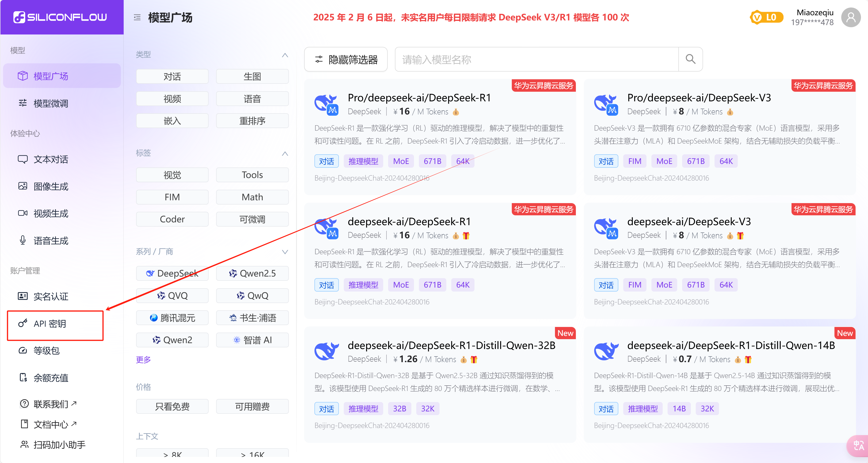Image resolution: width=868 pixels, height=463 pixels.
Task: Enable the 可用赠费 filter
Action: [252, 406]
